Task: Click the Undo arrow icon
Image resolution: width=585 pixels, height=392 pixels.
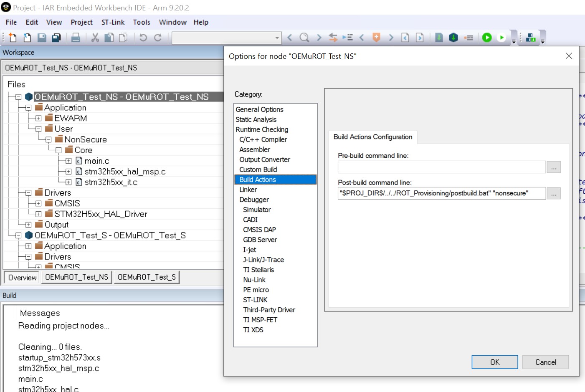Action: click(x=143, y=38)
